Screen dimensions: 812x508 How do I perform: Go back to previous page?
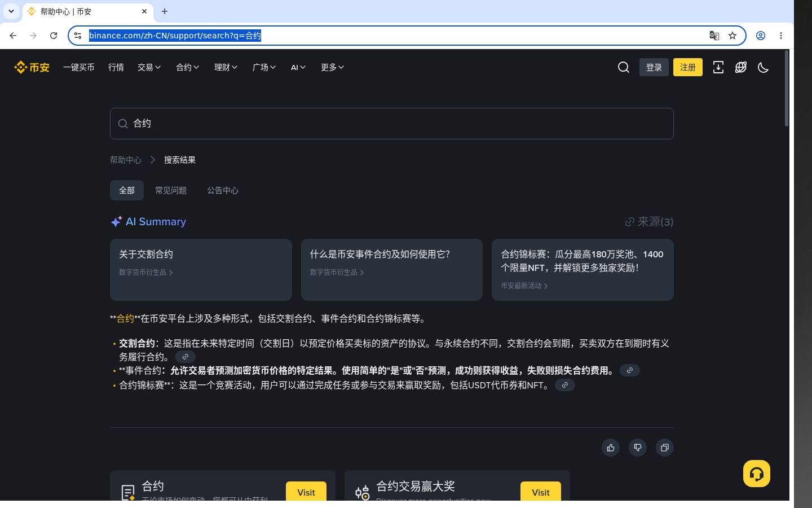[13, 36]
